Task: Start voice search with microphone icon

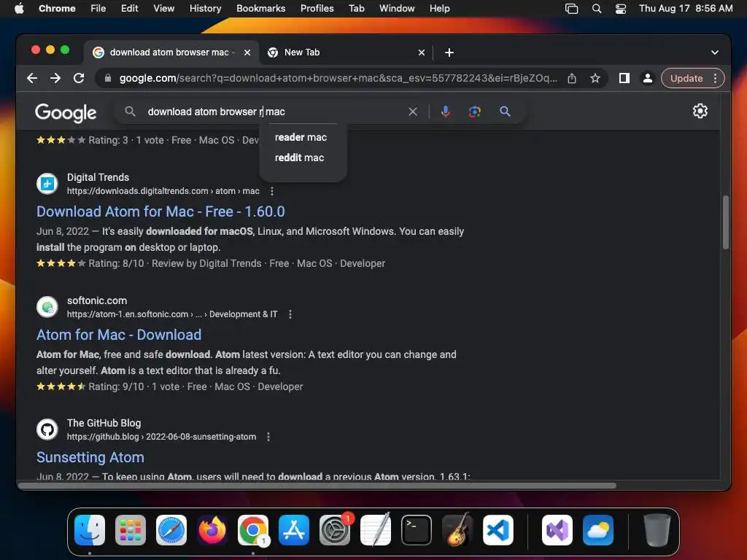Action: pyautogui.click(x=446, y=112)
